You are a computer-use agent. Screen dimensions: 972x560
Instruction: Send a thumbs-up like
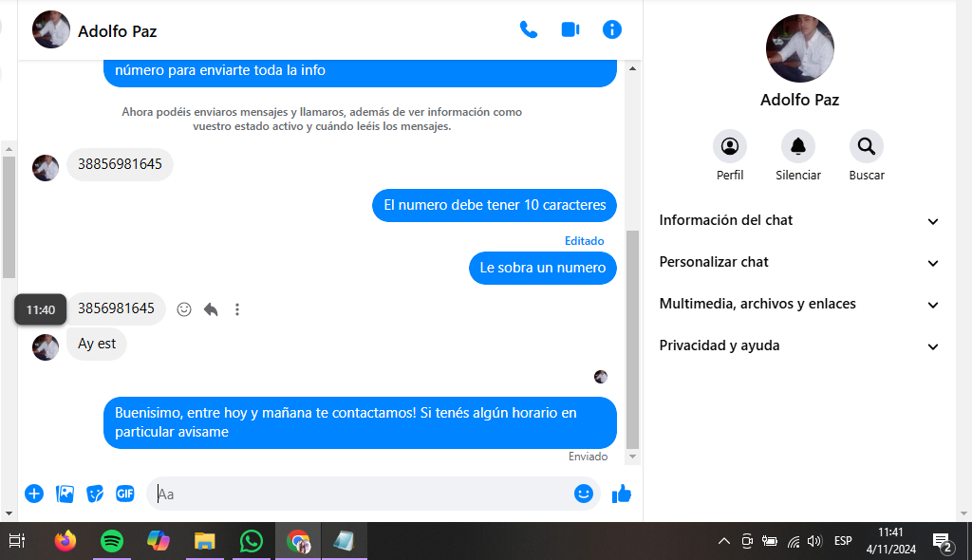tap(621, 494)
